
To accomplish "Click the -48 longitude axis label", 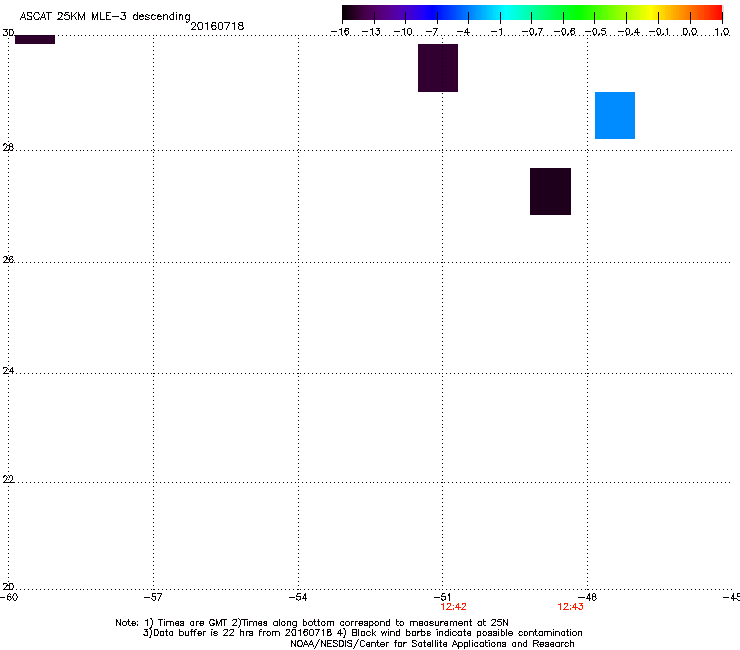I will [x=588, y=597].
